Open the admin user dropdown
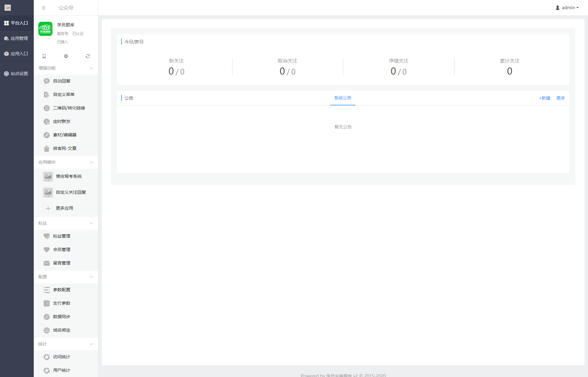The width and height of the screenshot is (588, 377). click(567, 8)
